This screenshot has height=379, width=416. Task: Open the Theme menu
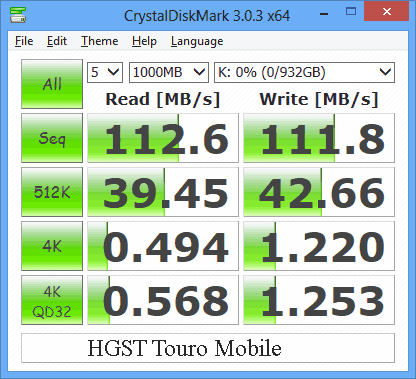point(100,41)
